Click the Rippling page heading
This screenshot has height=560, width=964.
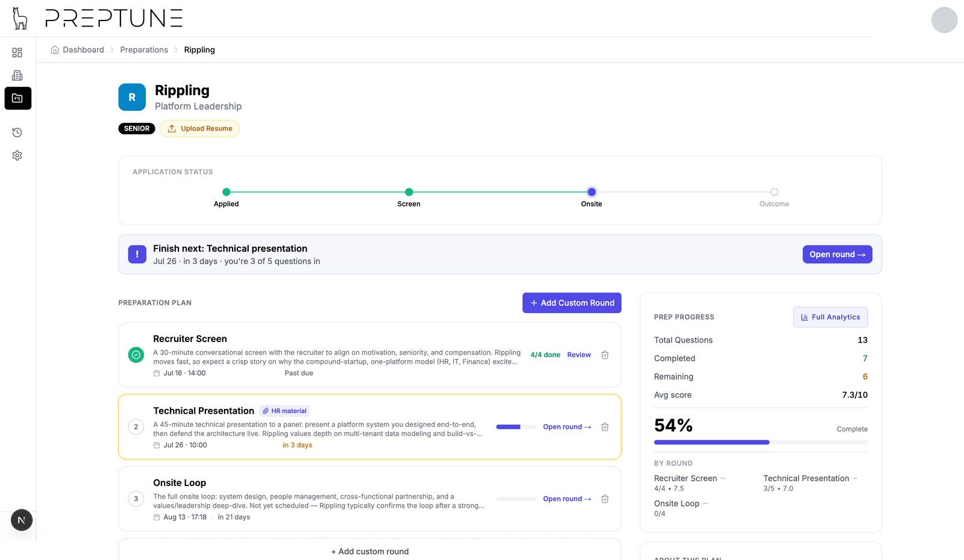pos(182,90)
